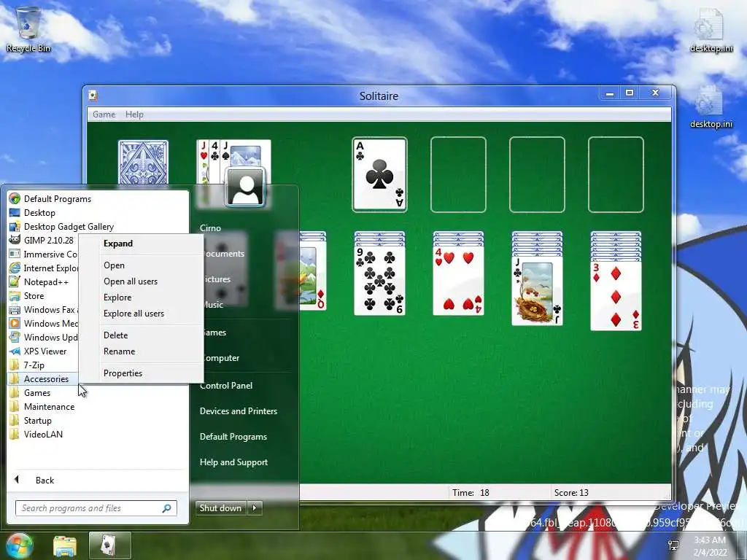Click the Default Programs globe icon
This screenshot has width=747, height=560.
[15, 198]
